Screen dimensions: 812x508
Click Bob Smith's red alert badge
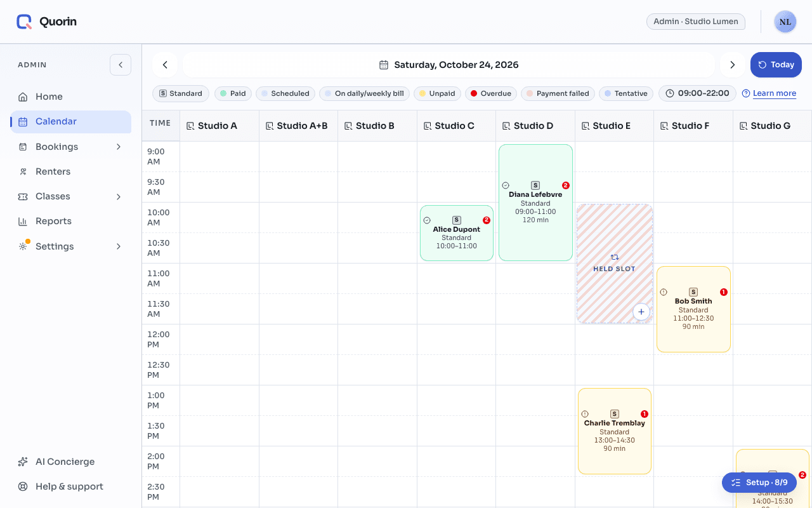coord(724,292)
